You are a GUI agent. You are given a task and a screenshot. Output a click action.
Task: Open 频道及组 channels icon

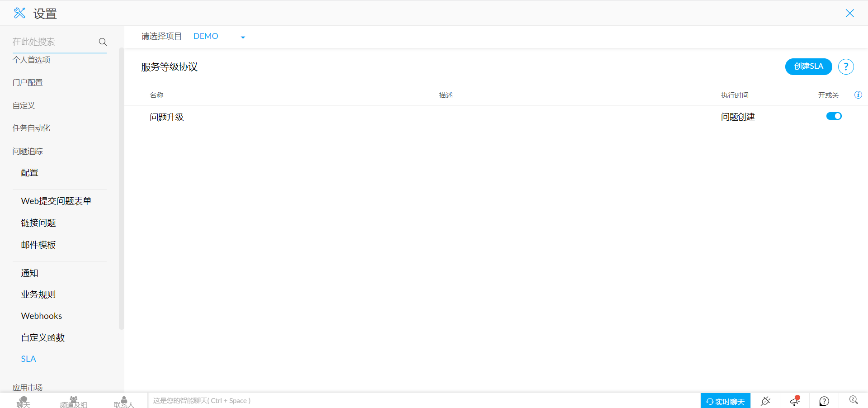pos(73,401)
